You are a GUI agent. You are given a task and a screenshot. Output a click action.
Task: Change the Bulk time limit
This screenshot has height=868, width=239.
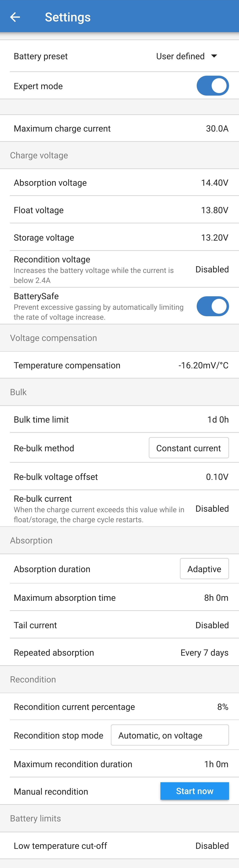pos(119,419)
